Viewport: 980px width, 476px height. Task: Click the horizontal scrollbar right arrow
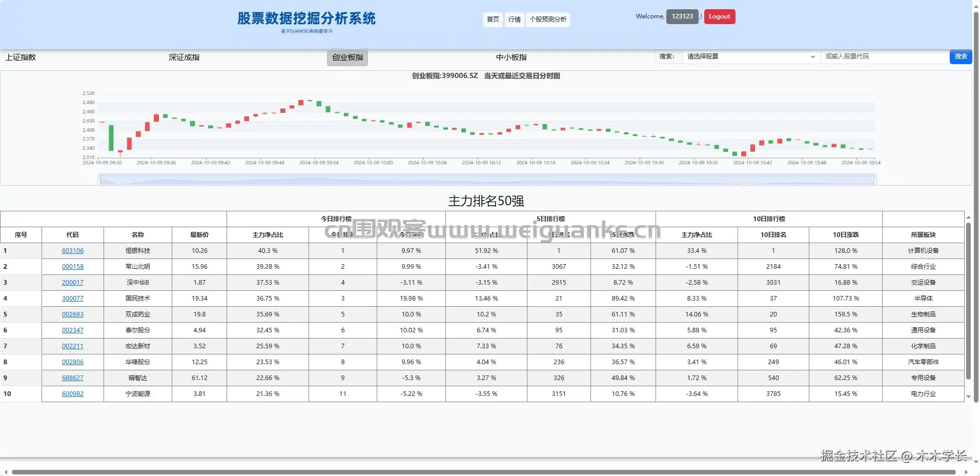point(966,472)
